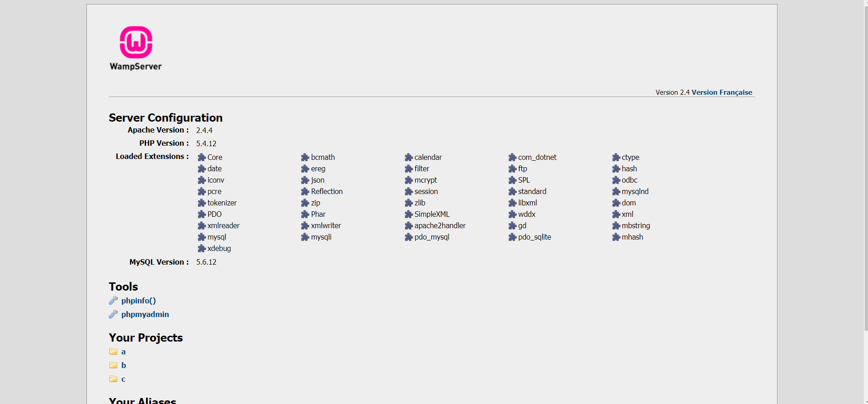This screenshot has height=404, width=868.
Task: Open phpmyadmin link
Action: tap(145, 314)
